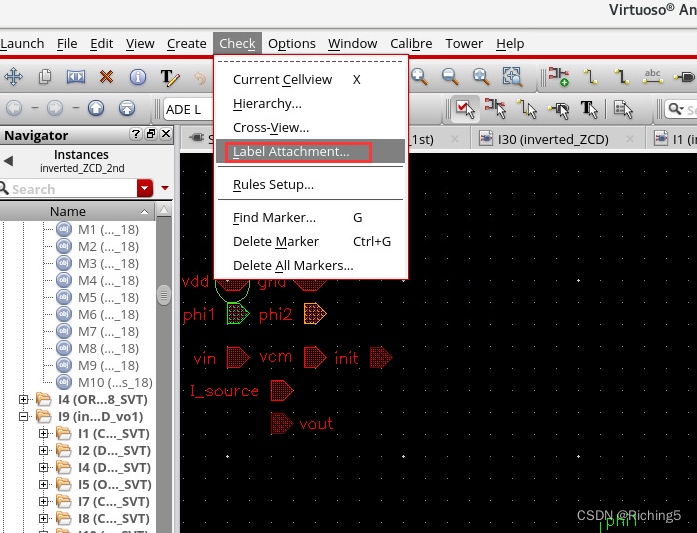697x533 pixels.
Task: Click the Copy tool icon
Action: click(x=45, y=77)
